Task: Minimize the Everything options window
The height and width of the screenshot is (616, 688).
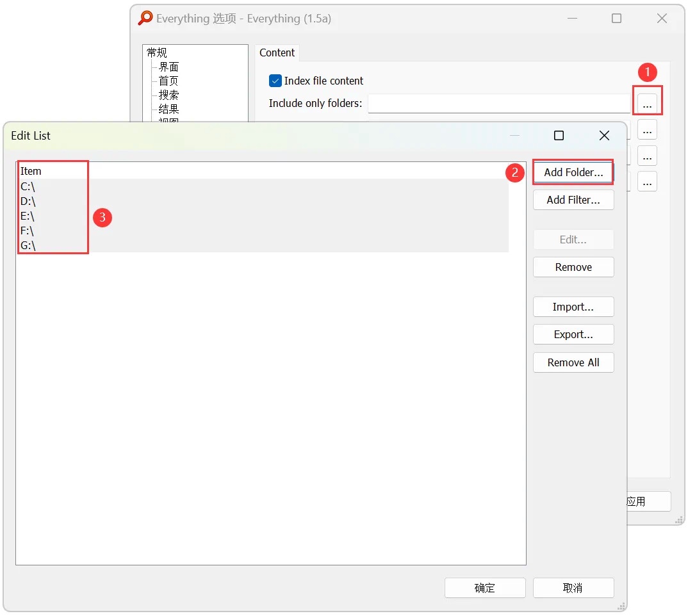Action: pyautogui.click(x=572, y=19)
